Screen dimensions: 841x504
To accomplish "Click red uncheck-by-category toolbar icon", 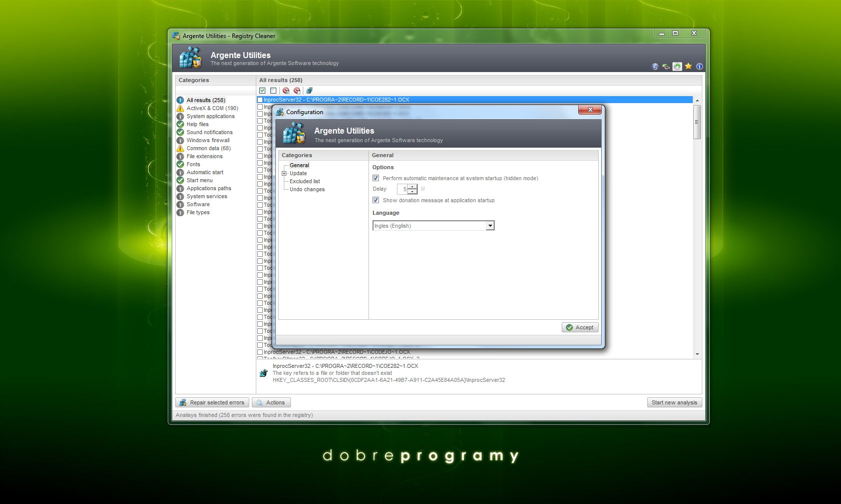I will click(x=297, y=91).
